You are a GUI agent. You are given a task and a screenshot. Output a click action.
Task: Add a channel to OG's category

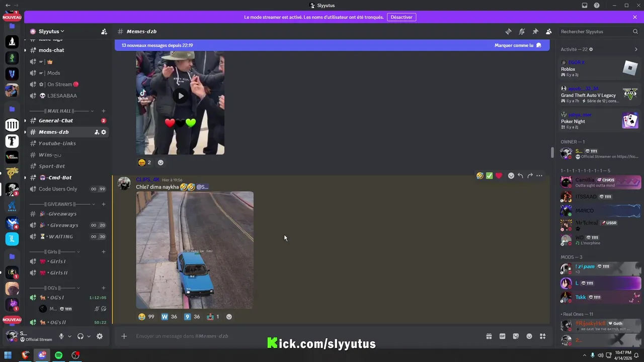[x=104, y=288]
